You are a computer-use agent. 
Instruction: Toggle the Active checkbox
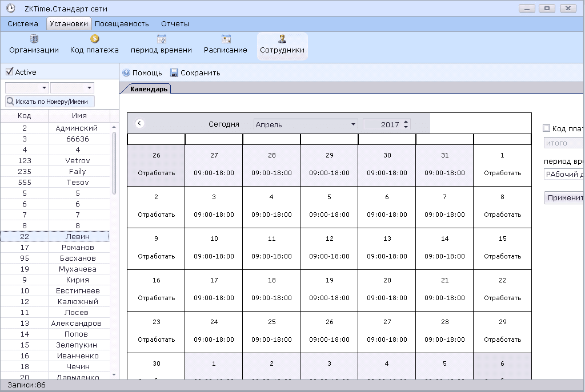pos(9,72)
